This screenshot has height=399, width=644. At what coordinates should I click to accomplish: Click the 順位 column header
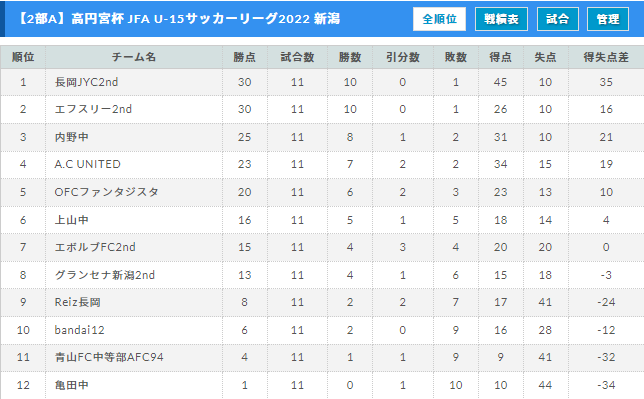click(23, 57)
